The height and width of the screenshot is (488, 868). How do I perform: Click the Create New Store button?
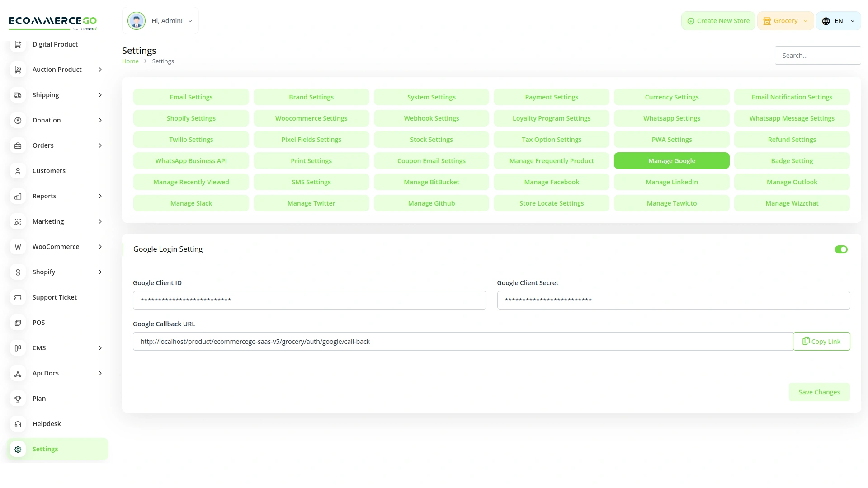pos(718,20)
